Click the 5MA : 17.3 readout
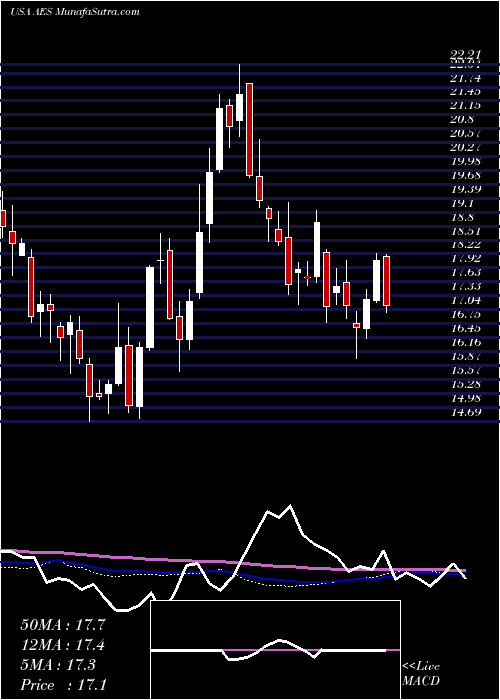Screen dimensions: 500x700 58,665
